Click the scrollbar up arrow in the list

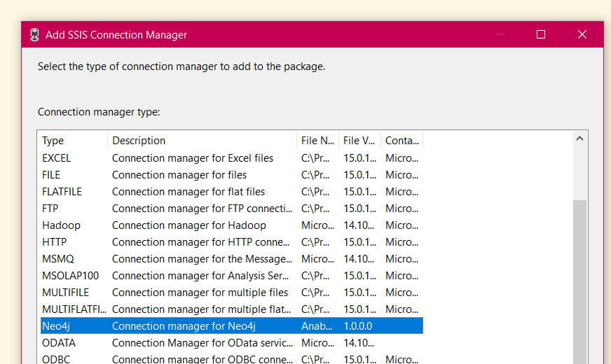tap(580, 139)
